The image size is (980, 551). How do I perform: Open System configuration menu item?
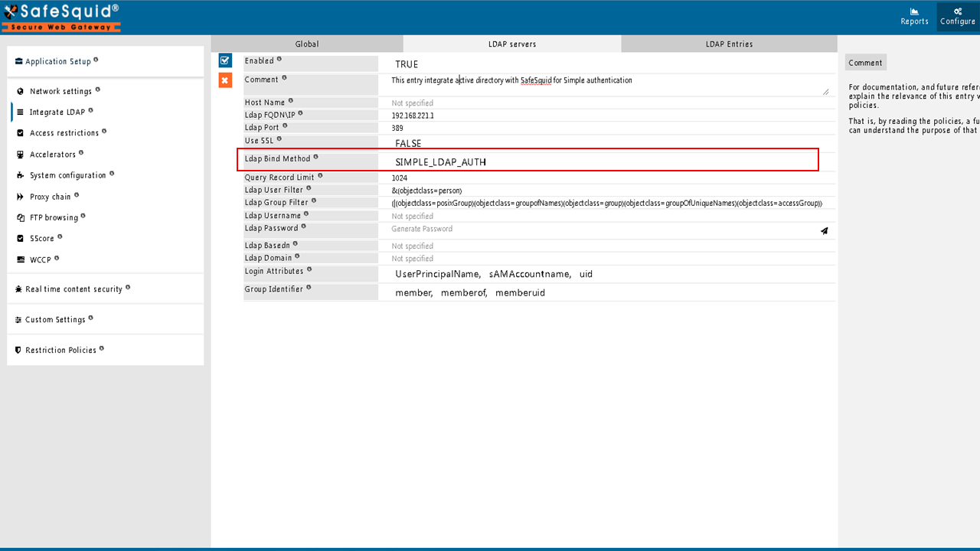(68, 175)
